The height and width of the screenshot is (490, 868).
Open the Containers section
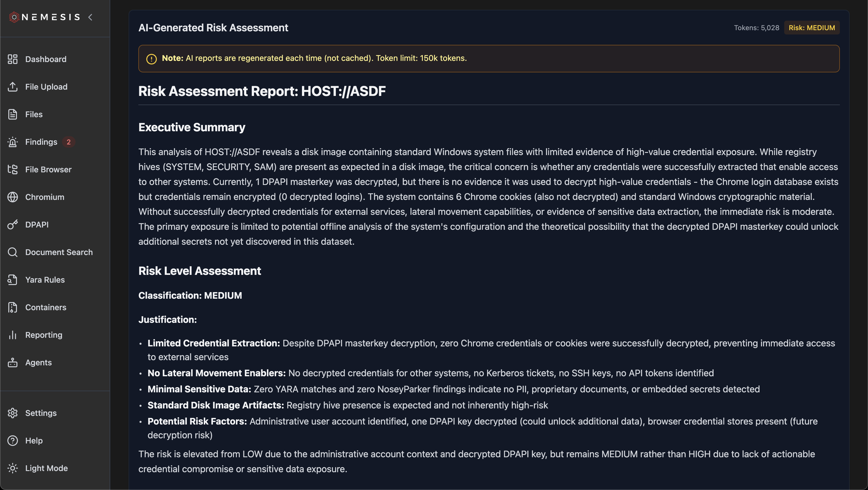[46, 307]
